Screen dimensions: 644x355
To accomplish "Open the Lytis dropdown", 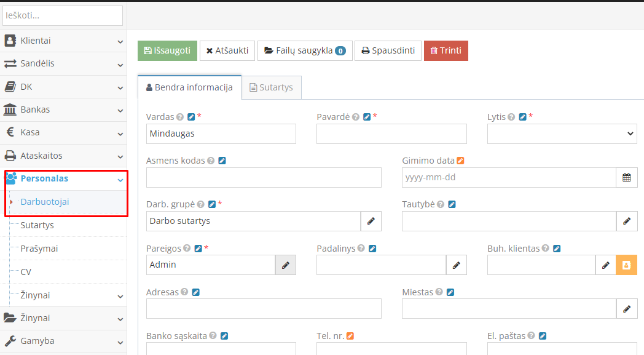I will 562,134.
